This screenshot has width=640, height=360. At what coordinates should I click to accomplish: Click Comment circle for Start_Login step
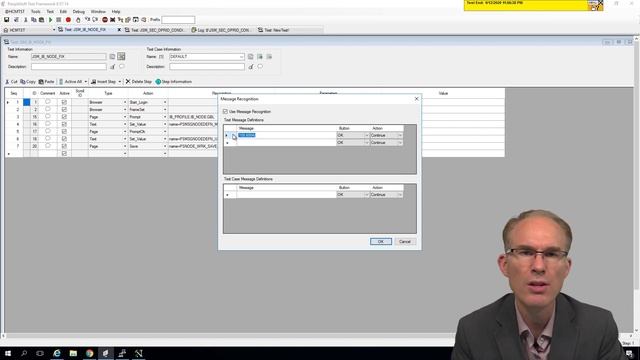point(48,102)
